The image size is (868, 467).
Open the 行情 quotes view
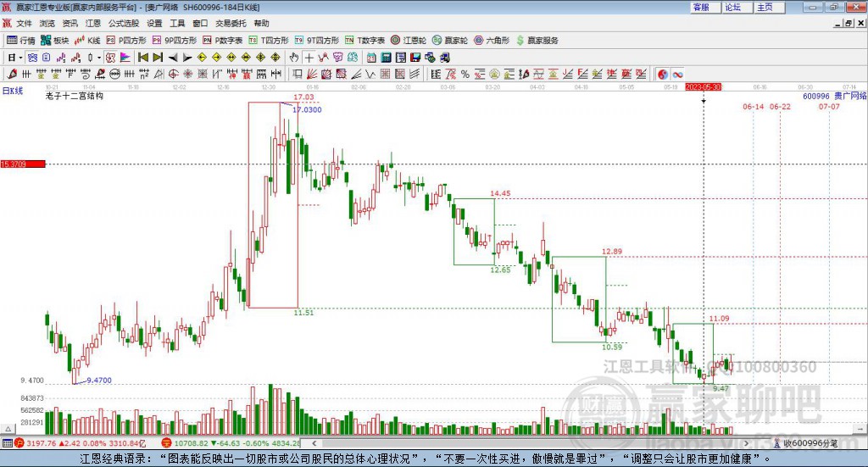[20, 41]
